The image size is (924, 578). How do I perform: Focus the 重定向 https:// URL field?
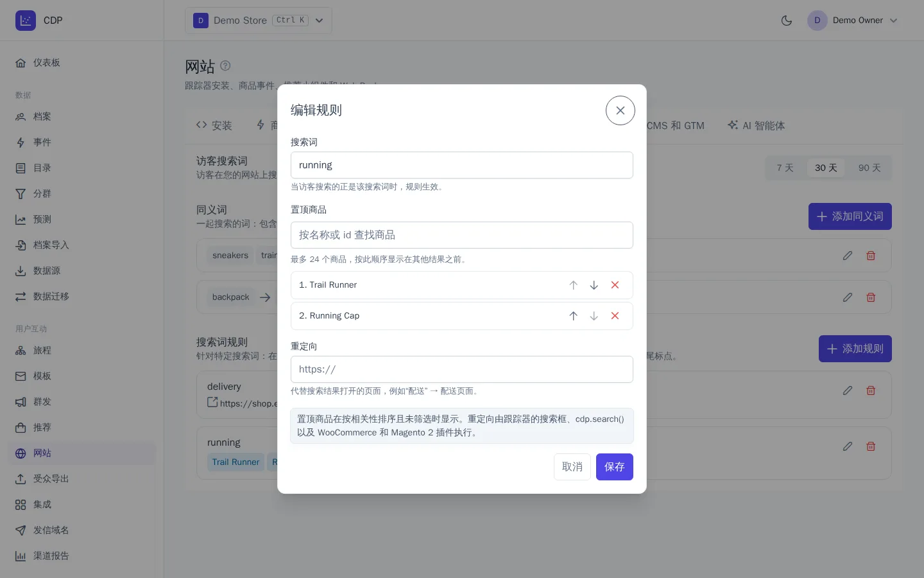[x=462, y=369]
